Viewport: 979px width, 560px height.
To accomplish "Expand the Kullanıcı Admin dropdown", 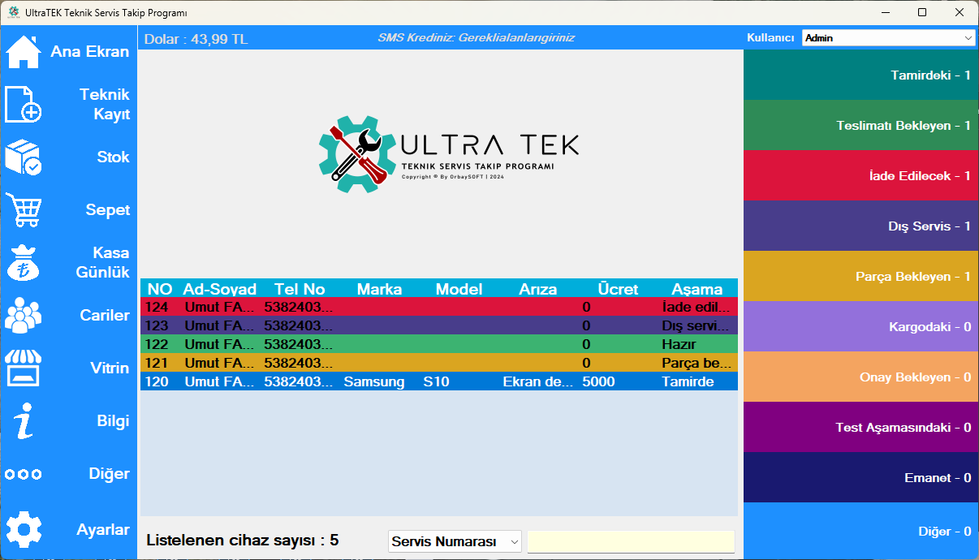I will point(888,38).
